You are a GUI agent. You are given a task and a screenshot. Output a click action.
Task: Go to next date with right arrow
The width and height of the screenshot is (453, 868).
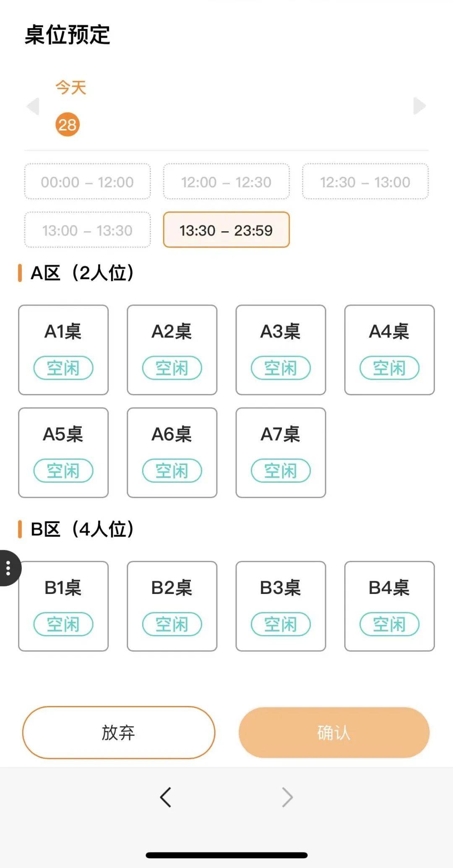click(x=419, y=106)
